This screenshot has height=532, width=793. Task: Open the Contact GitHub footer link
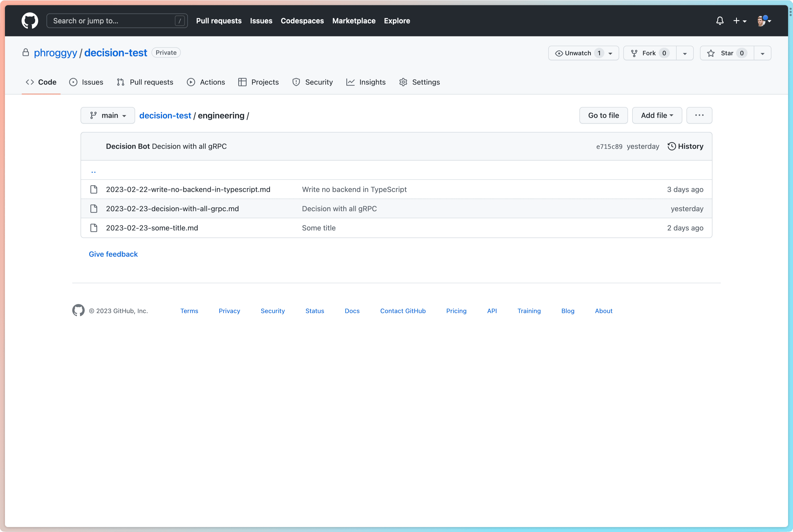[x=403, y=311]
